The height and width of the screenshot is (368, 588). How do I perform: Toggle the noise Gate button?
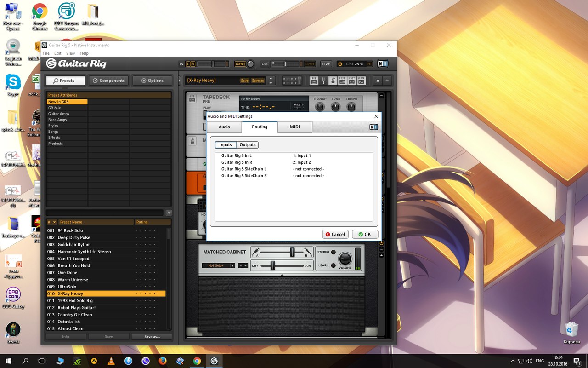(239, 64)
